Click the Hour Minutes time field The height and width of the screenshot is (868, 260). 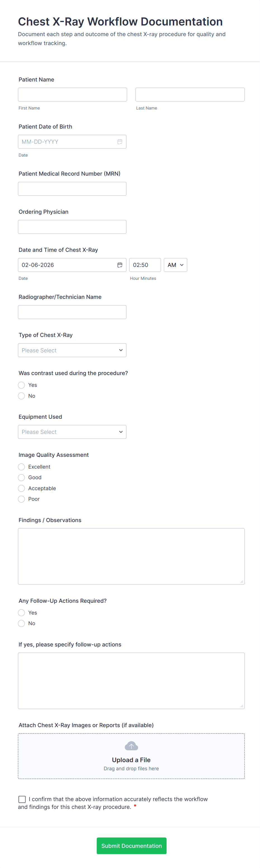click(x=145, y=265)
